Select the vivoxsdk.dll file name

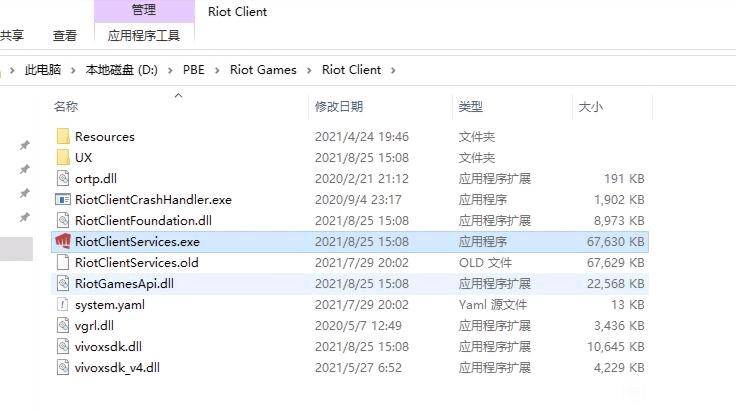click(x=108, y=346)
